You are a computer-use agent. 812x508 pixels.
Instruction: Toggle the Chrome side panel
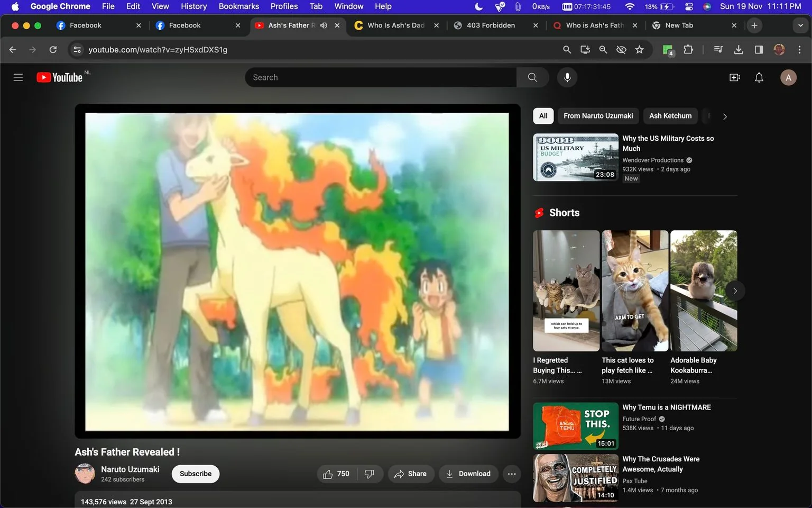[759, 50]
